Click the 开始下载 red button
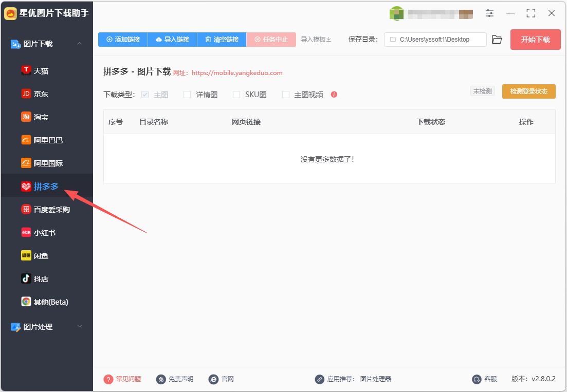 535,40
